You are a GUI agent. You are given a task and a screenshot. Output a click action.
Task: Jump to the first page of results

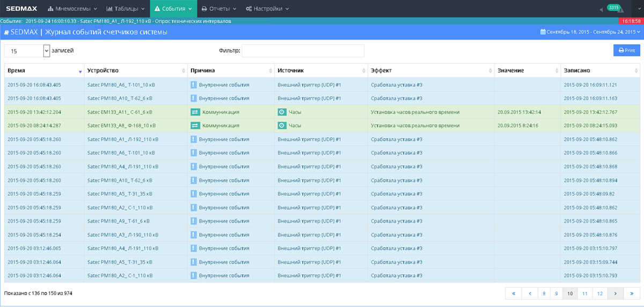click(514, 294)
